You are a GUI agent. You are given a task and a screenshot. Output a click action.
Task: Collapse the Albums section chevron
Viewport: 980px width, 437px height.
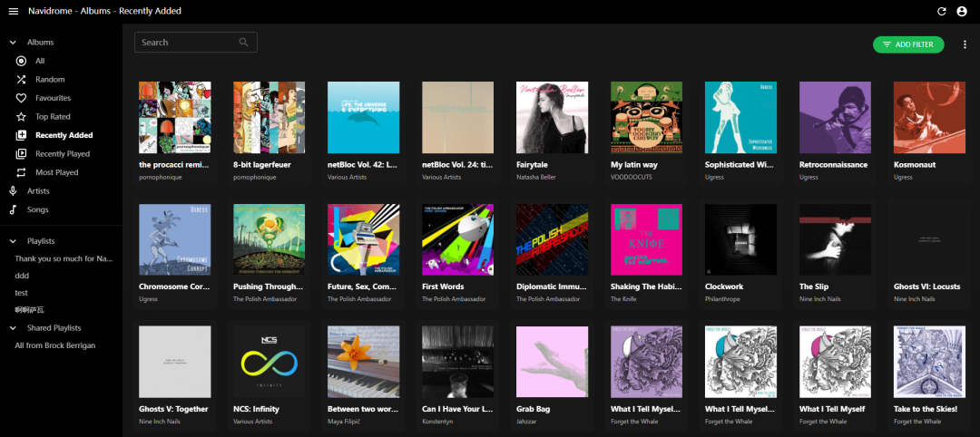[x=13, y=43]
